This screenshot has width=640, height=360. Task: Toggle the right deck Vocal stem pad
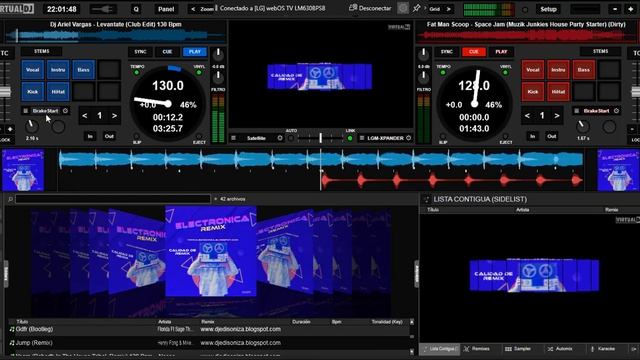click(x=533, y=70)
